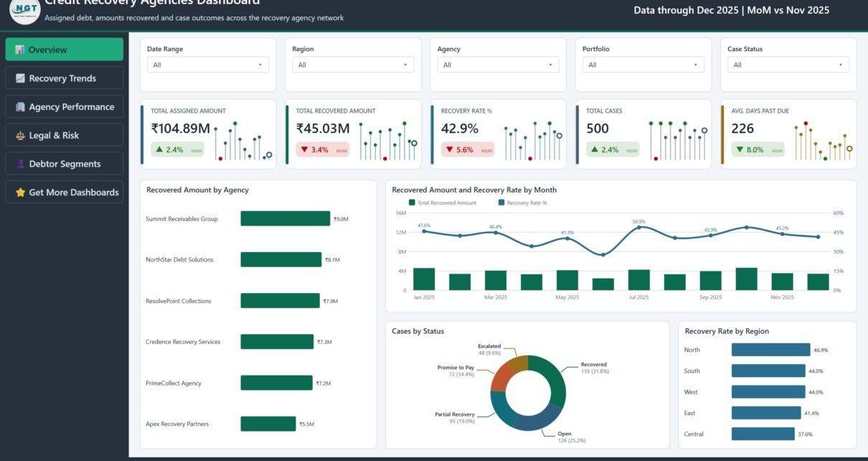Click the Agency Performance building icon
The width and height of the screenshot is (868, 461).
20,107
